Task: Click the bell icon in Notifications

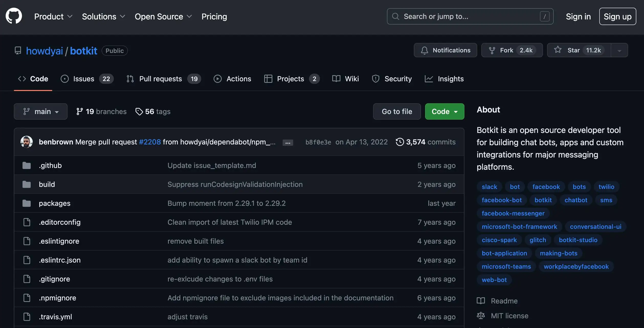Action: click(424, 50)
